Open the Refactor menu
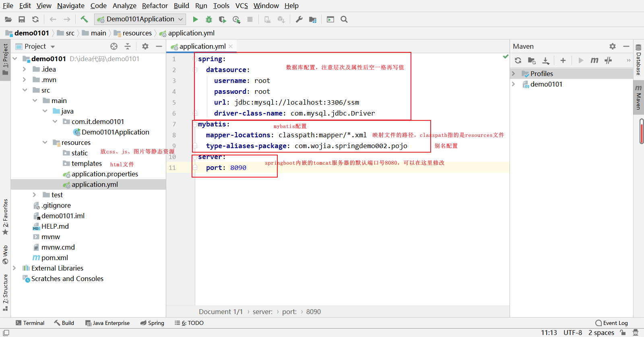This screenshot has width=644, height=337. pyautogui.click(x=155, y=6)
